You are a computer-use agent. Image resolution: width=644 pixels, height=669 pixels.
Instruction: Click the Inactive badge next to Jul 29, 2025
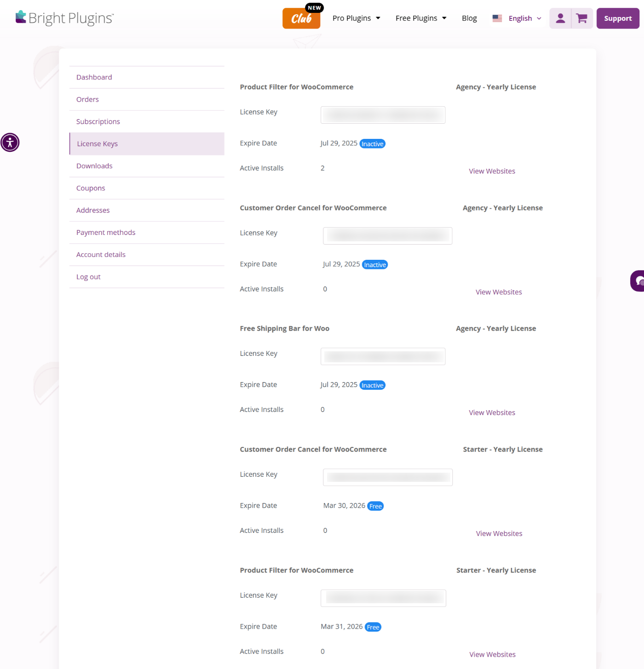[372, 143]
